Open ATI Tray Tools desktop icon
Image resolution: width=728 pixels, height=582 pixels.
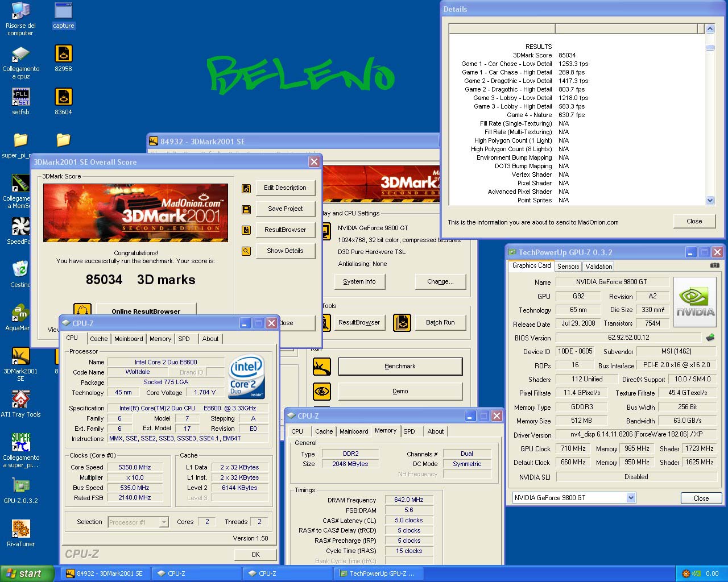coord(20,404)
